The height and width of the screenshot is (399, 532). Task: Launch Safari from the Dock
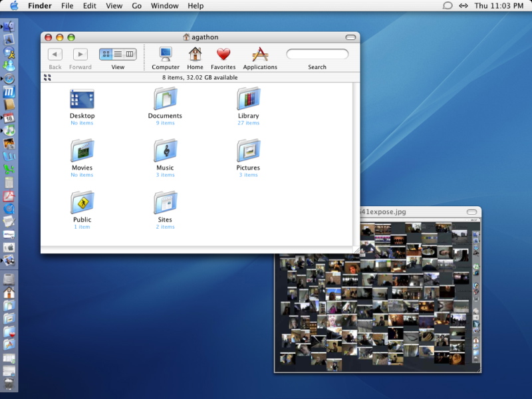click(9, 78)
